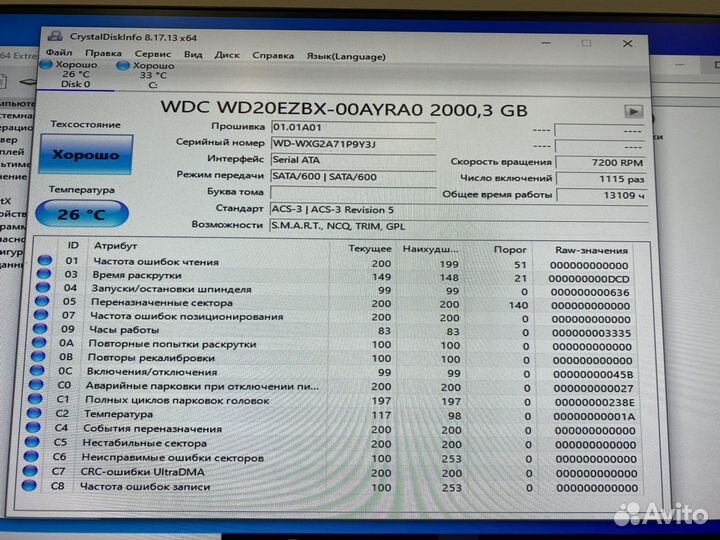Click the rotation speed 7200 RPM field
Image resolution: width=720 pixels, height=540 pixels.
pos(601,163)
